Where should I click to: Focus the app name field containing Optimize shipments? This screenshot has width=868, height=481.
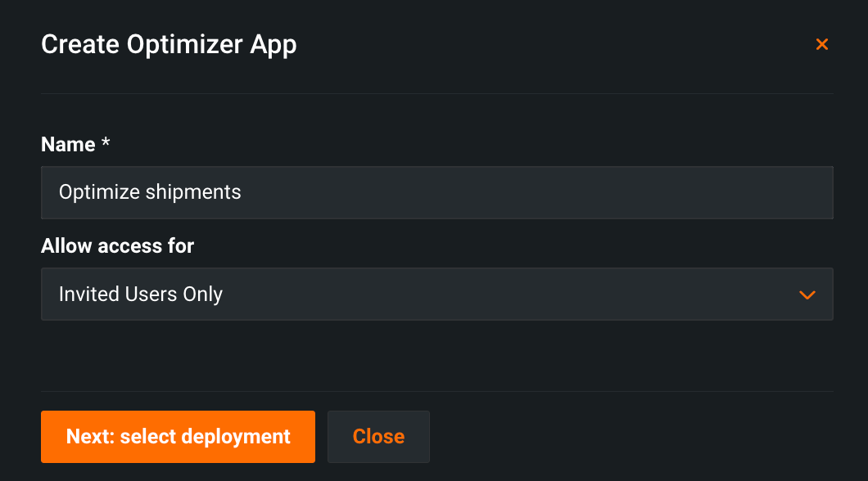[436, 192]
